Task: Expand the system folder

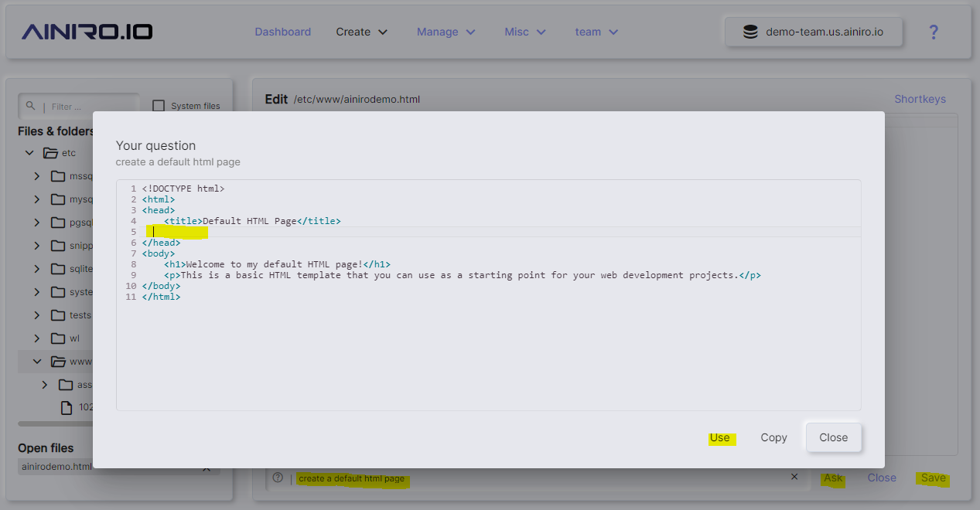Action: coord(36,292)
